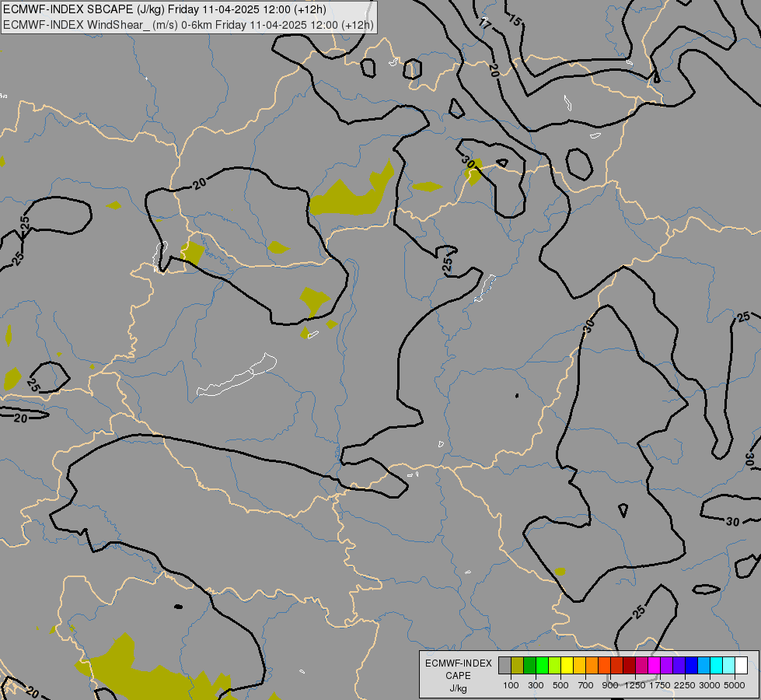Click the legend value 1250
The image size is (761, 700).
(635, 685)
